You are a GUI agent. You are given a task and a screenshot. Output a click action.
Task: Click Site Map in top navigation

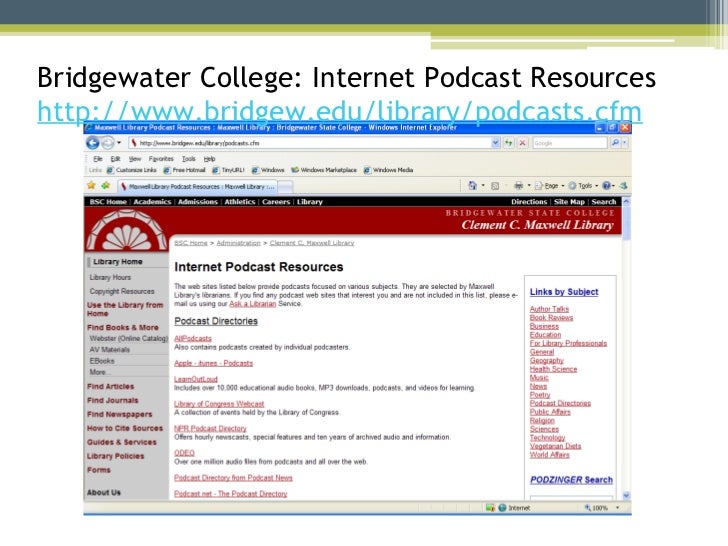point(569,202)
